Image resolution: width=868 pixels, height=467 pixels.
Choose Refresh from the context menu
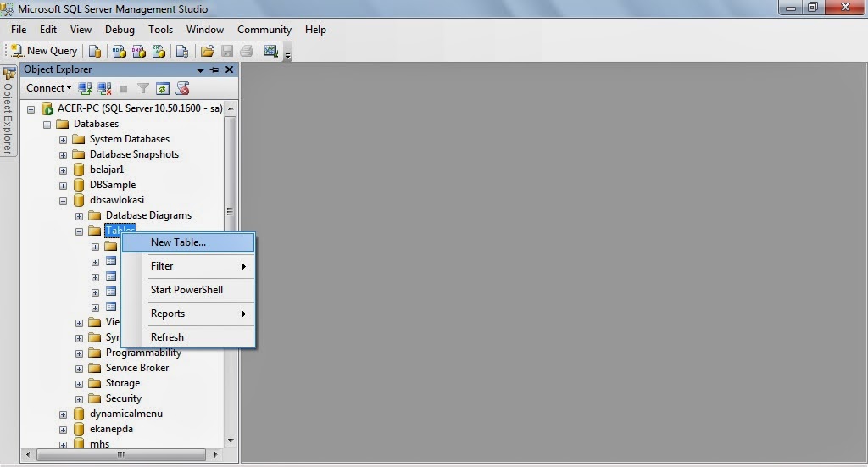tap(188, 337)
